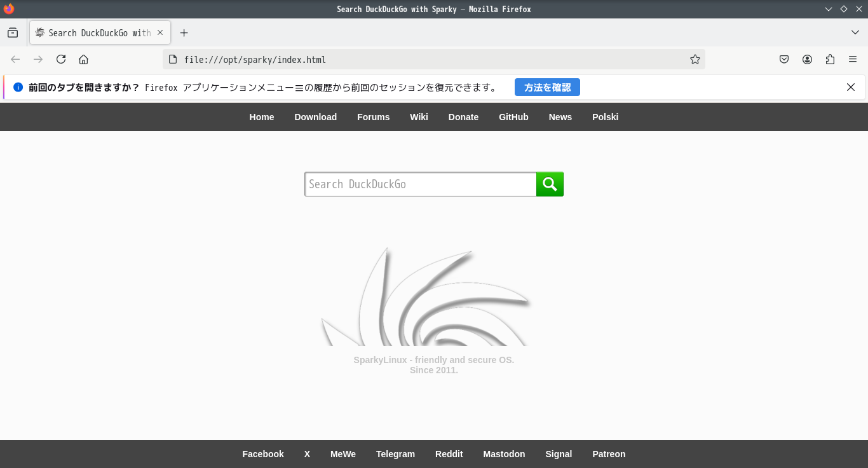868x468 pixels.
Task: Focus the address bar showing file:///opt/sparky/index.html
Action: (x=433, y=59)
